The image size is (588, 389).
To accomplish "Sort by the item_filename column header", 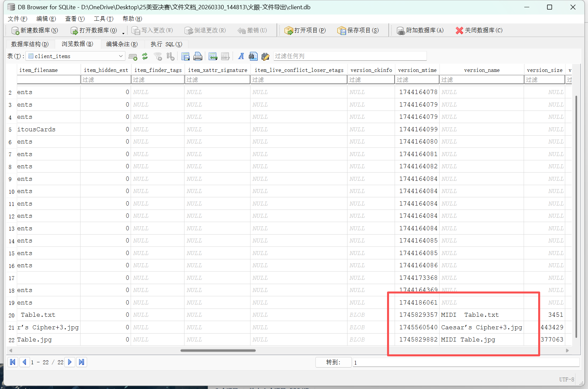I will pyautogui.click(x=49, y=70).
